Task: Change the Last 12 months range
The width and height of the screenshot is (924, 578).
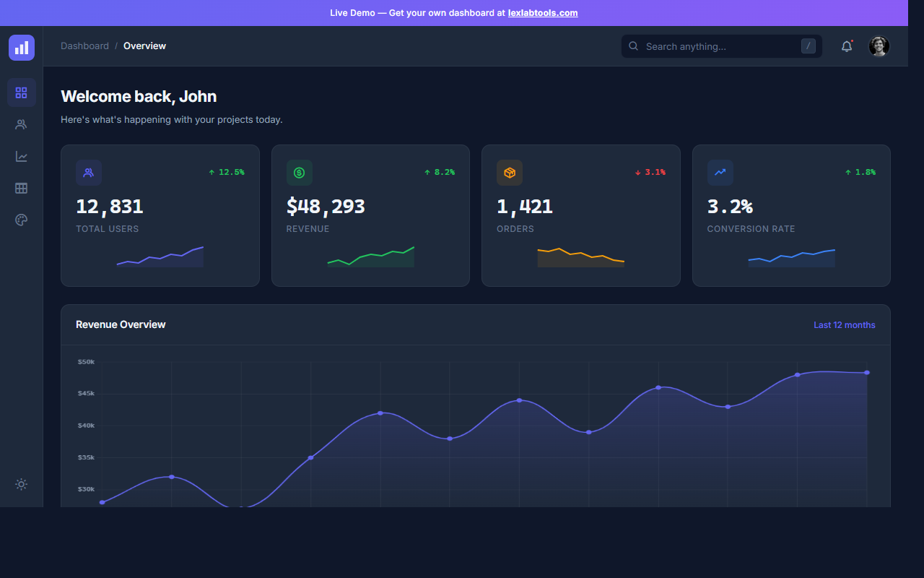Action: pos(844,325)
